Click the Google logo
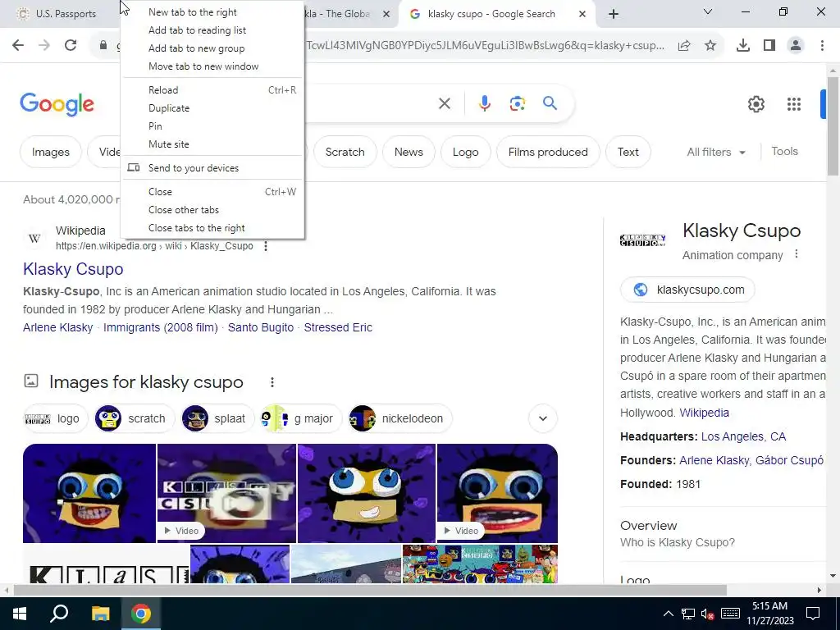 tap(57, 104)
